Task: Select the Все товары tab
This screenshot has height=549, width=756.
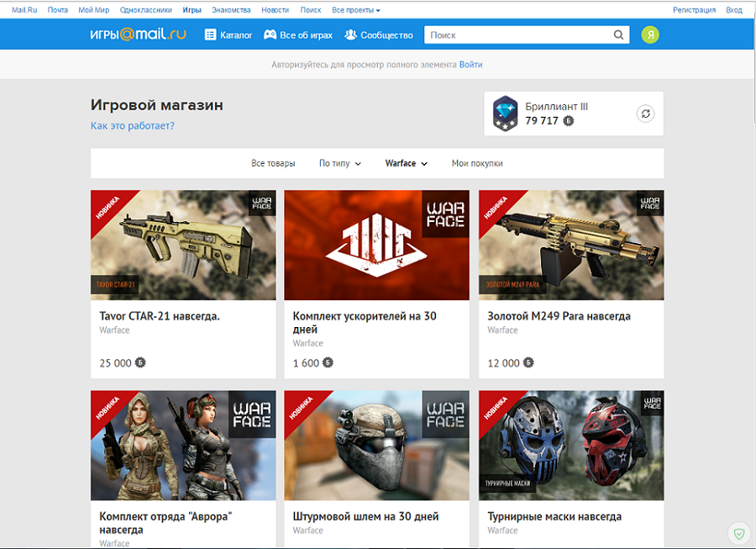Action: pyautogui.click(x=273, y=164)
